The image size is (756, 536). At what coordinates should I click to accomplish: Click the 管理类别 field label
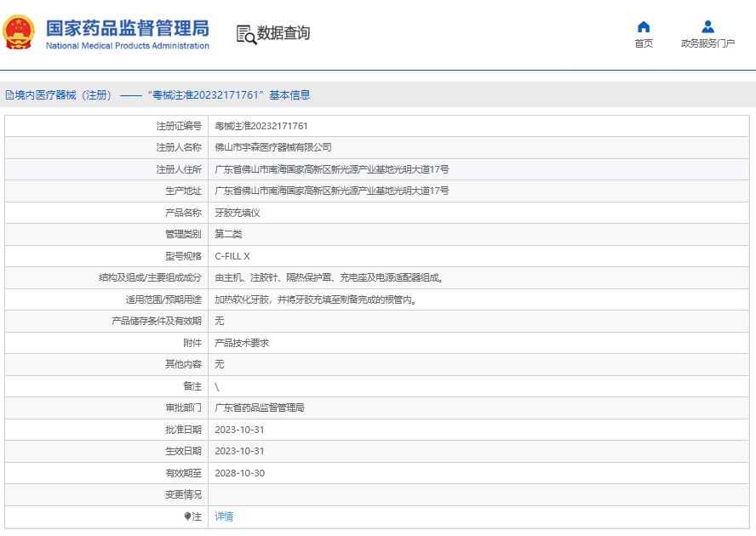(x=183, y=234)
